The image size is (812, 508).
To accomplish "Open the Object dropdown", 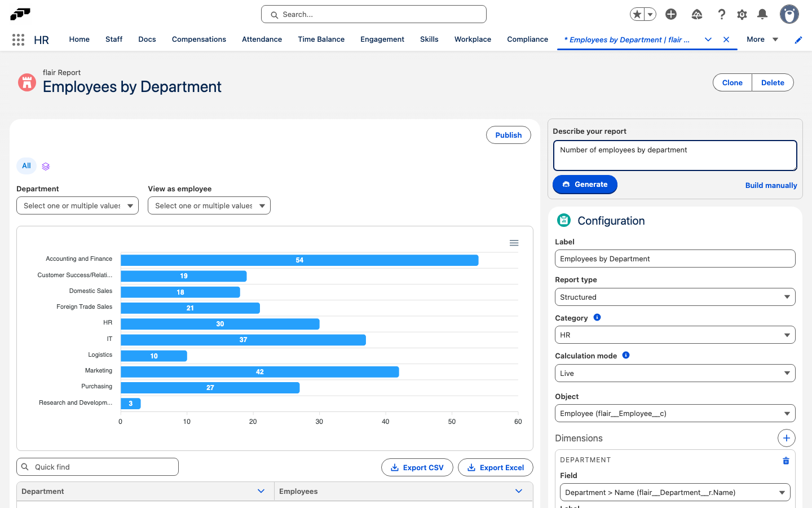I will [675, 413].
